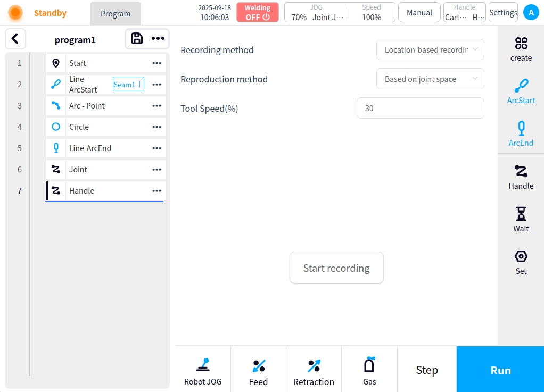Toggle the Gas cylinder control
The height and width of the screenshot is (392, 544).
click(369, 370)
